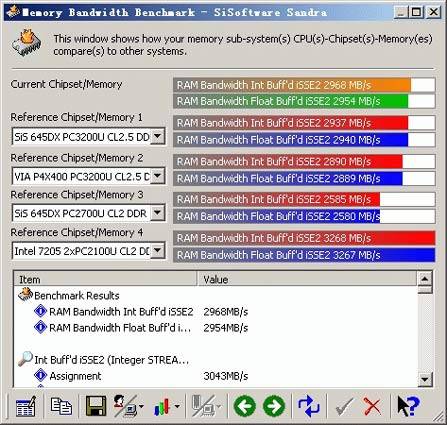This screenshot has height=425, width=447.
Task: Go back with the green left arrow
Action: [x=245, y=406]
